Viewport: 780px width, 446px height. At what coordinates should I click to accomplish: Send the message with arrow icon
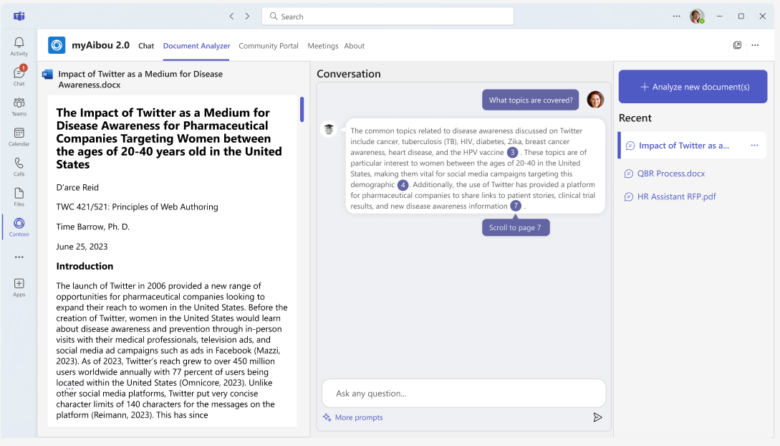tap(597, 418)
